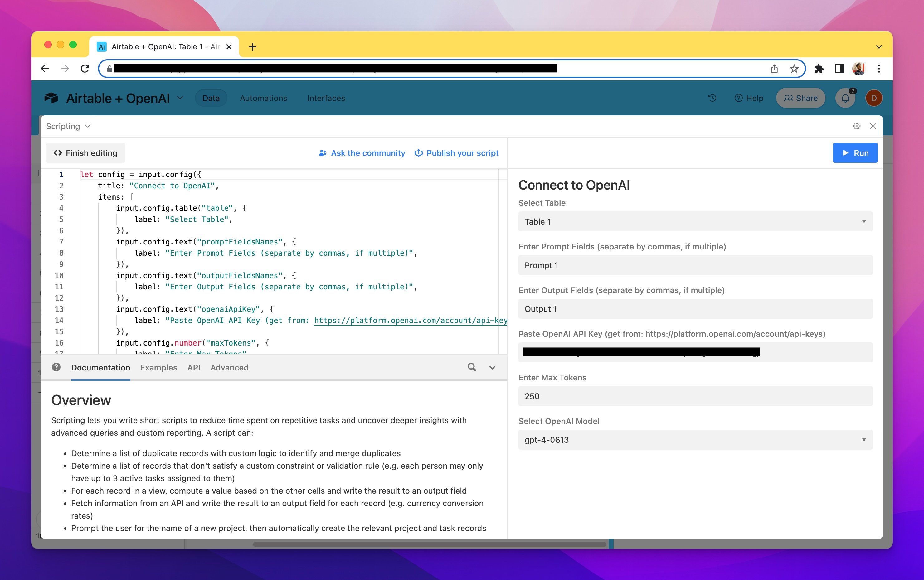924x580 pixels.
Task: Open the Automations tab
Action: (x=263, y=98)
